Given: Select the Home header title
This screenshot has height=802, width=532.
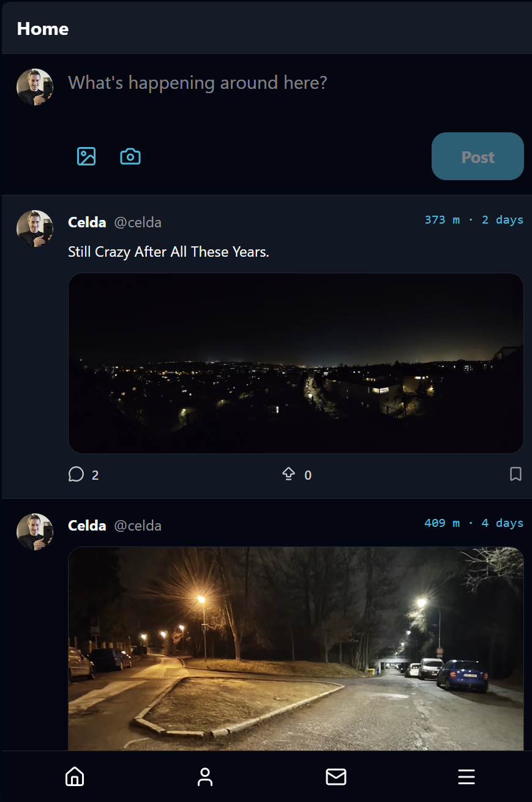Looking at the screenshot, I should pyautogui.click(x=42, y=28).
